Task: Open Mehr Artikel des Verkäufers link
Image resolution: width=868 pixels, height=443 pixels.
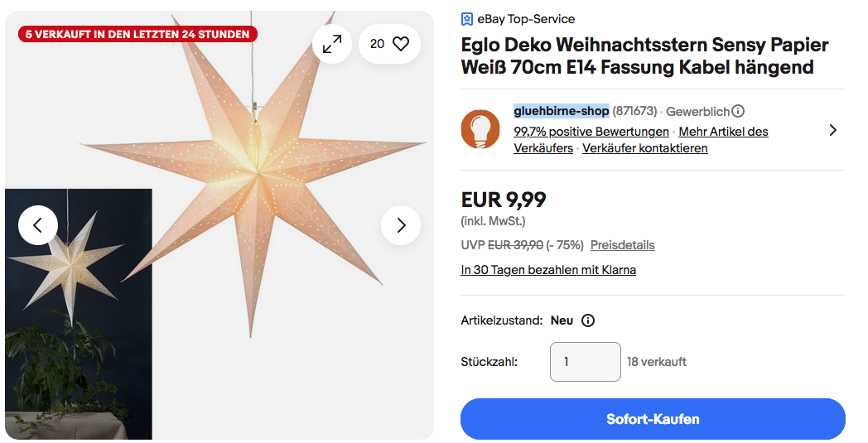Action: click(723, 132)
